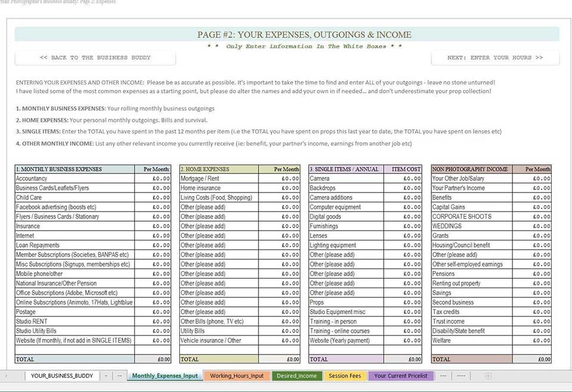Select the Lenses item cost cell
The image size is (572, 392).
click(403, 236)
